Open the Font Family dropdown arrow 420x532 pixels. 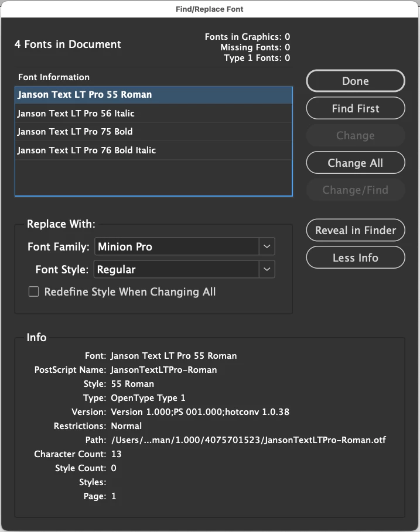(267, 246)
